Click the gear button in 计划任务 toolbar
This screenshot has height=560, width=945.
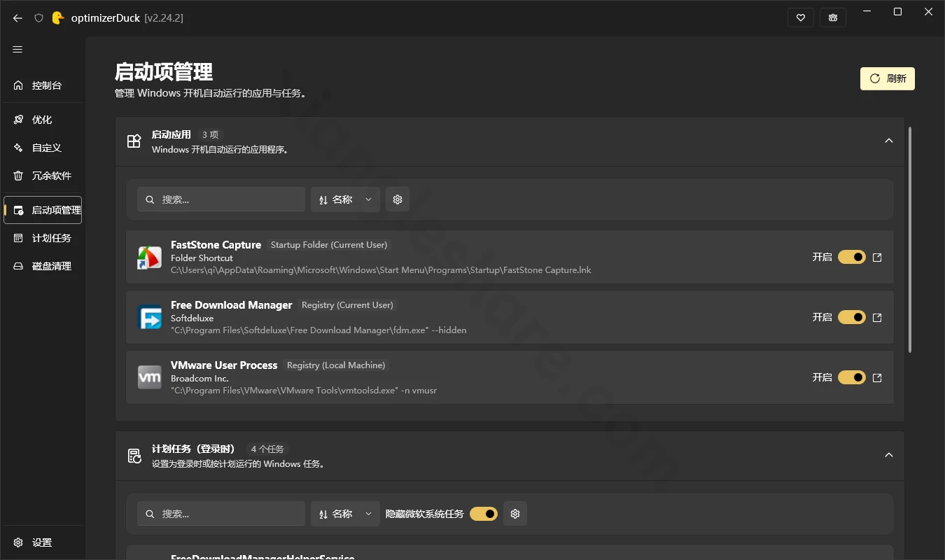pyautogui.click(x=515, y=514)
